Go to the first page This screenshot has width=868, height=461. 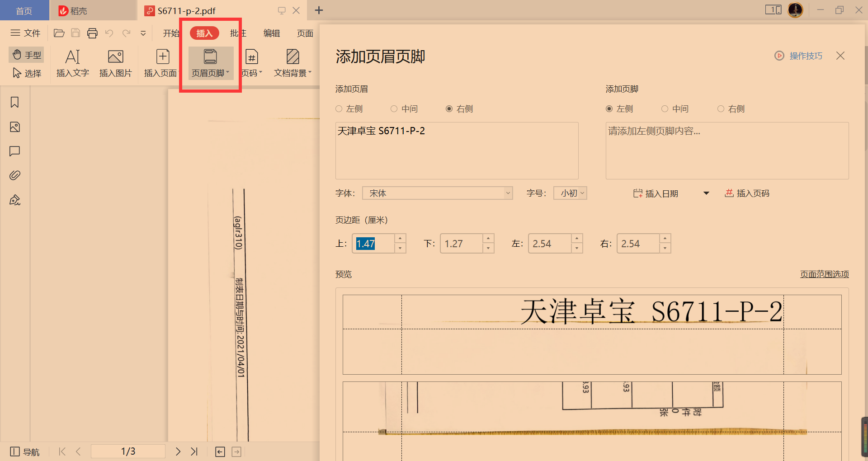[62, 452]
